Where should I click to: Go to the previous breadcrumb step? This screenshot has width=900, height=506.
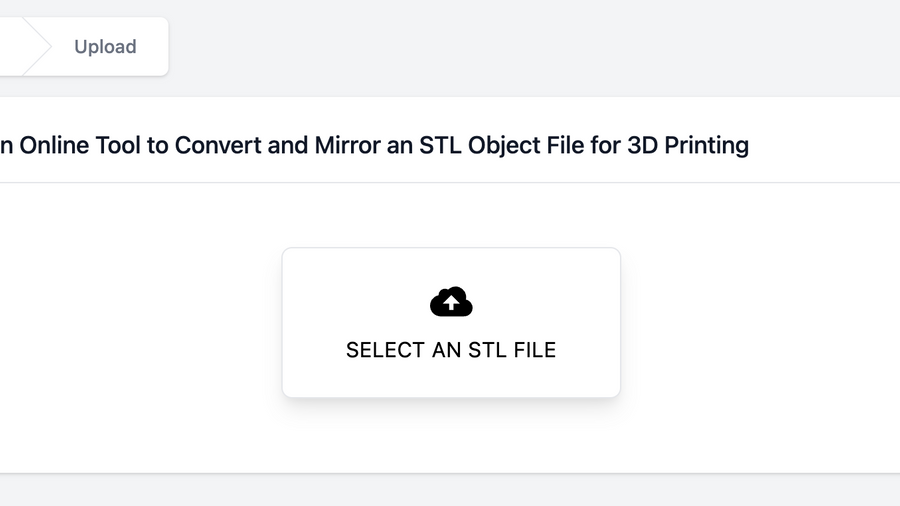pos(10,46)
